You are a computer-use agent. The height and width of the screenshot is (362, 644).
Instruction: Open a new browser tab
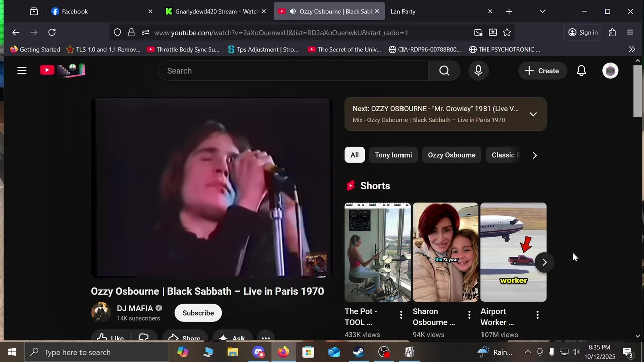coord(509,11)
